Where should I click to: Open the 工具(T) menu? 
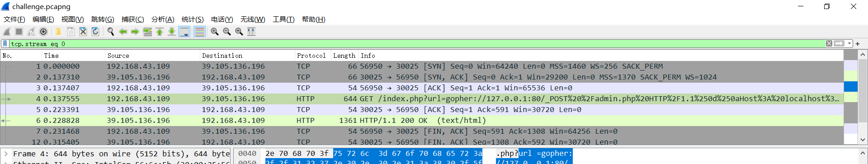click(x=283, y=19)
